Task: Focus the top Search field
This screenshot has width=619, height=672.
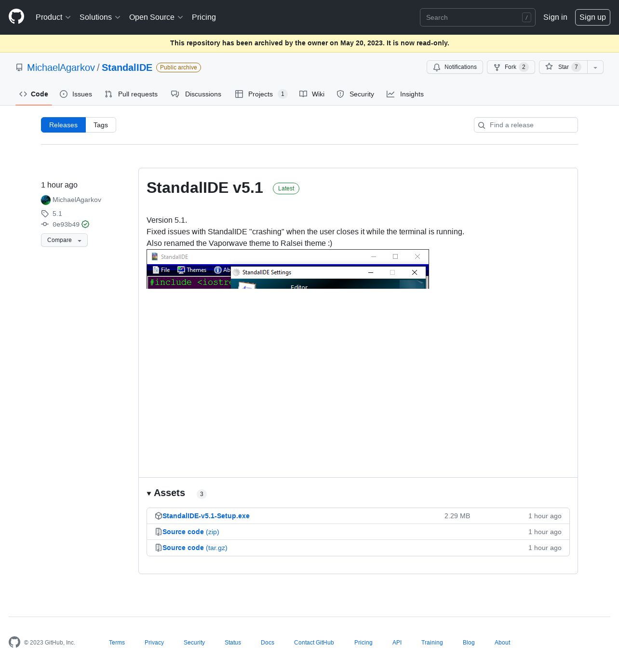Action: (x=477, y=17)
